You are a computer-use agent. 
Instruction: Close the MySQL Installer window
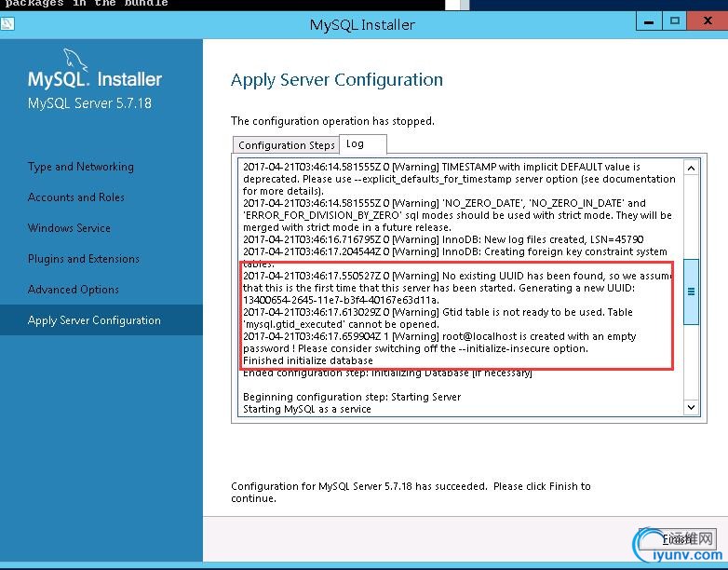(x=708, y=20)
